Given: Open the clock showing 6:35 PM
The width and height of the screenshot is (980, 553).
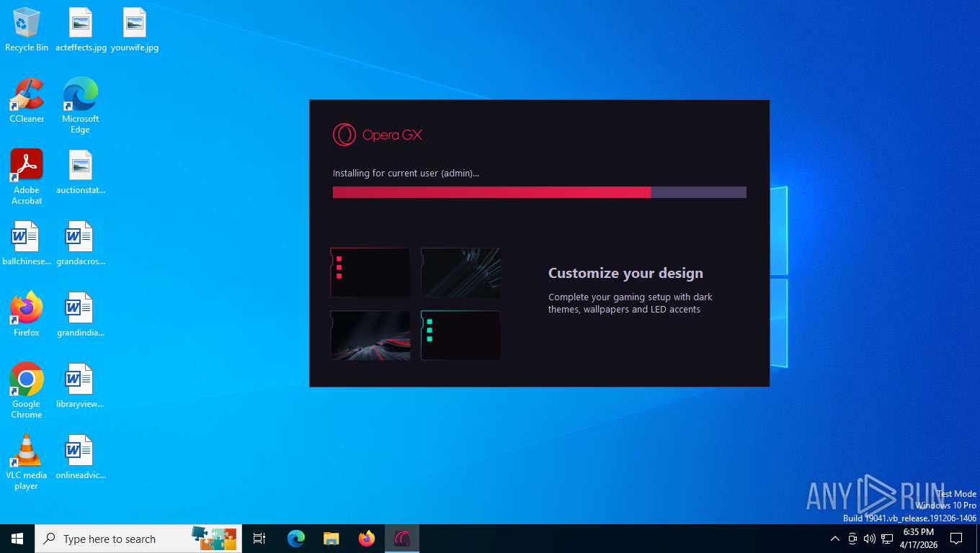Looking at the screenshot, I should [918, 539].
